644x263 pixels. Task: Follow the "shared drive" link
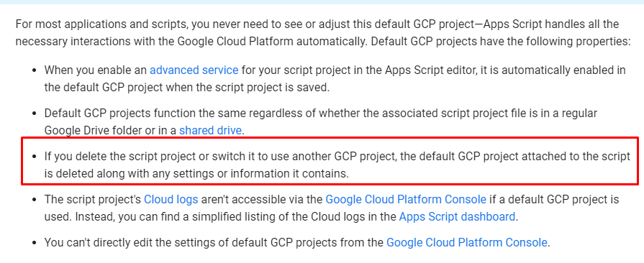[210, 131]
